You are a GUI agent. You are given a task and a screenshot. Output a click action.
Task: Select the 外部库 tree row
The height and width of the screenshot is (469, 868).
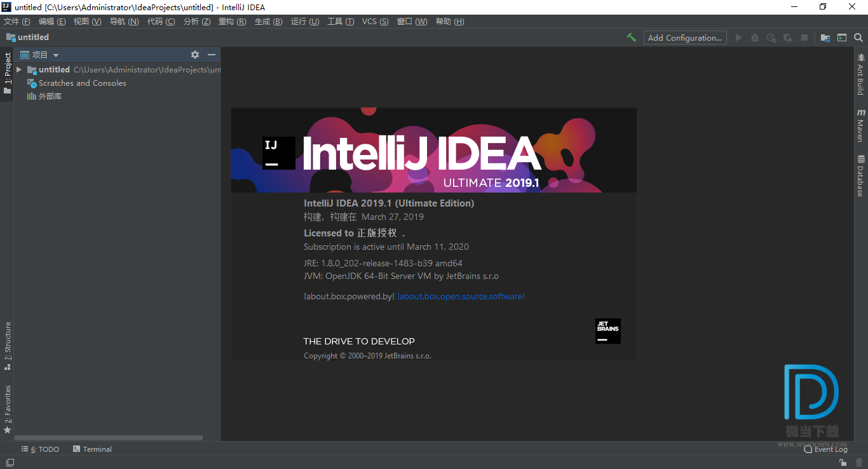tap(118, 97)
